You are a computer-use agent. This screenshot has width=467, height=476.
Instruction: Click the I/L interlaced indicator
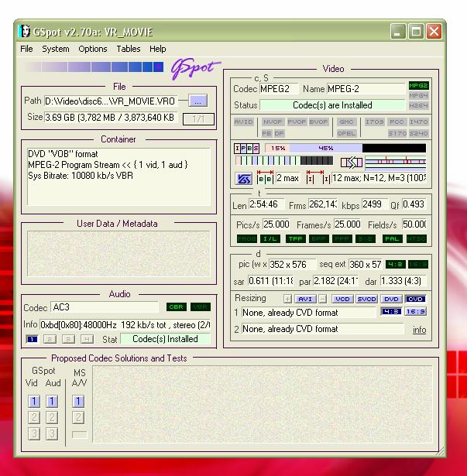coord(270,239)
